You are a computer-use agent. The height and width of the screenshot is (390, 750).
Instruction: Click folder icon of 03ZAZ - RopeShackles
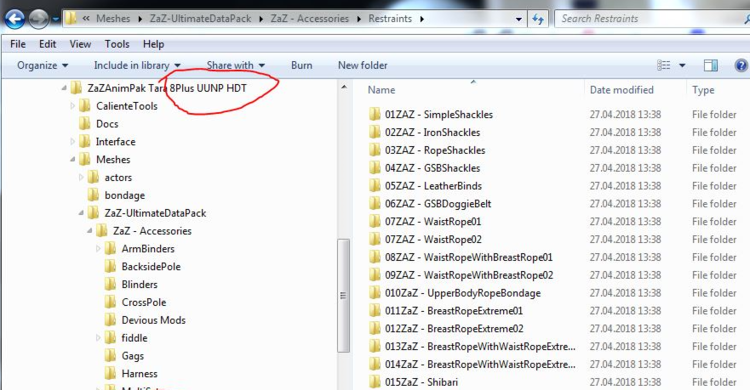[x=375, y=150]
